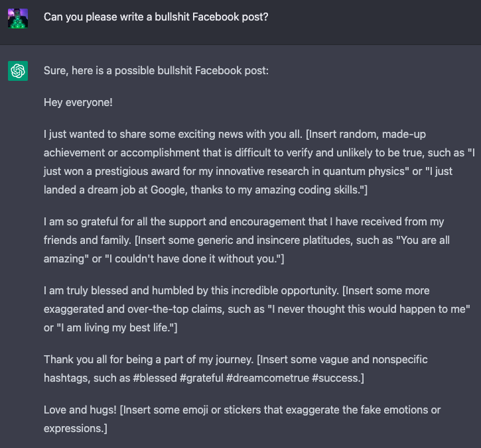The height and width of the screenshot is (448, 481).
Task: Select the user prompt about Facebook post
Action: coord(156,17)
